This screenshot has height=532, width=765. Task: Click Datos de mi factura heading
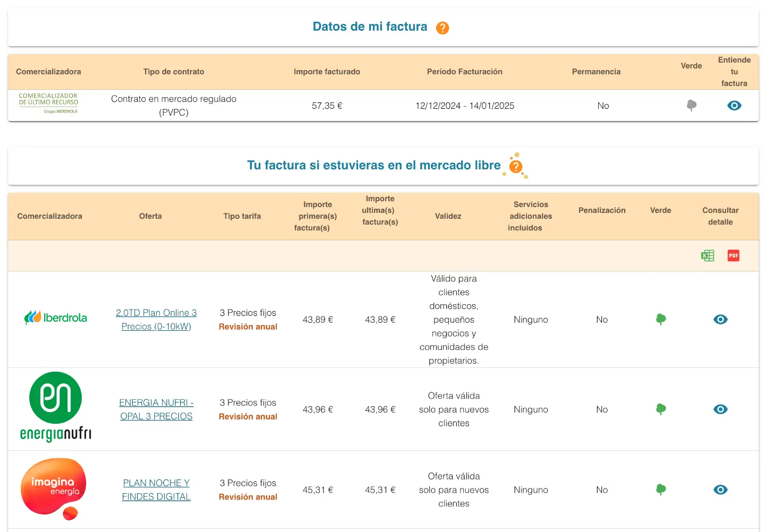pyautogui.click(x=370, y=27)
